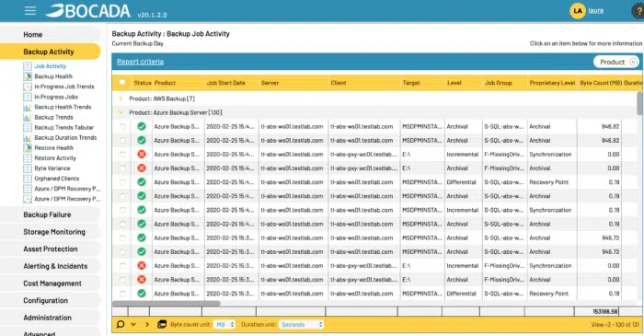
Task: Open the Home menu
Action: tap(51, 34)
